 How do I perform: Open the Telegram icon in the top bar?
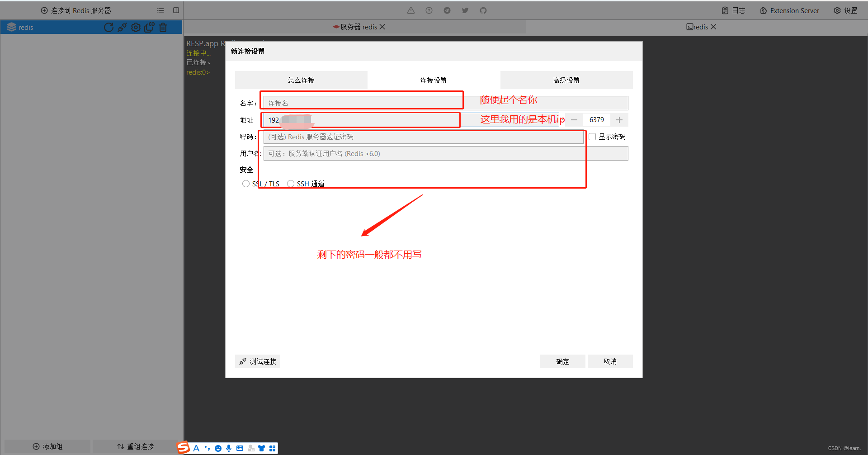coord(447,10)
